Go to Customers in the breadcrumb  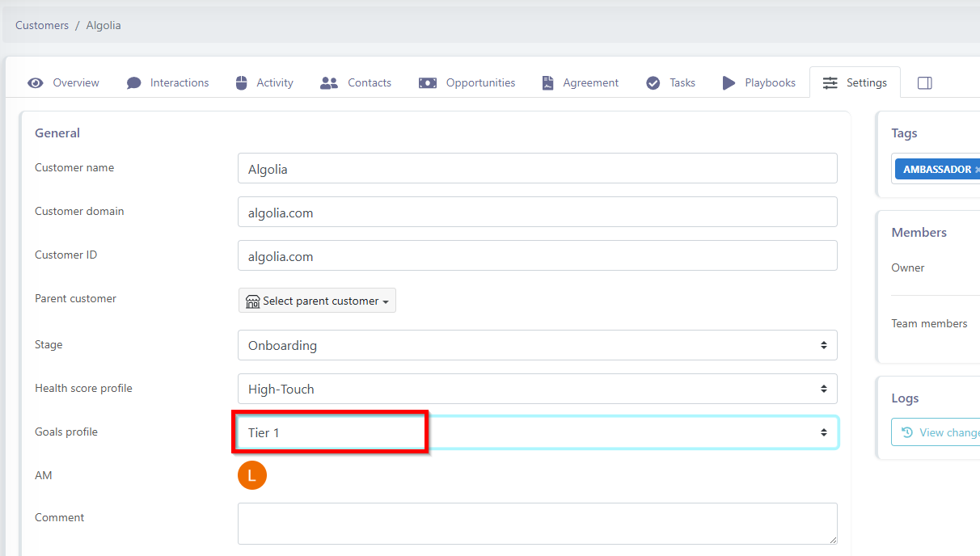pos(42,25)
